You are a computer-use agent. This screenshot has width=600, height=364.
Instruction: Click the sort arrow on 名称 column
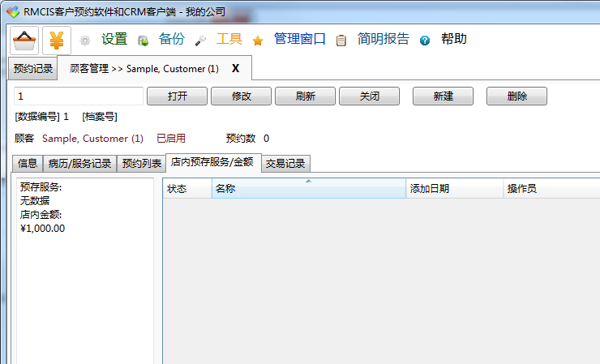point(308,181)
